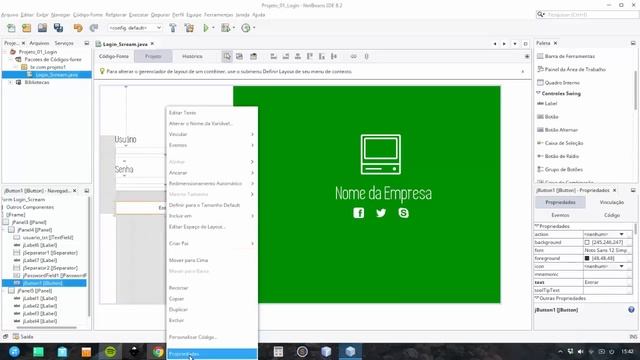This screenshot has width=640, height=360.
Task: Choose Personalizar Código in context menu
Action: [212, 337]
